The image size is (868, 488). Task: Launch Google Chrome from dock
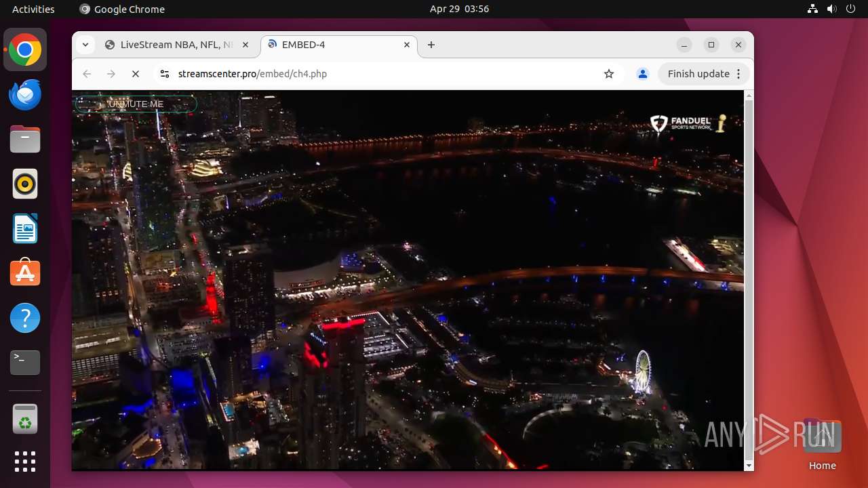(x=25, y=50)
